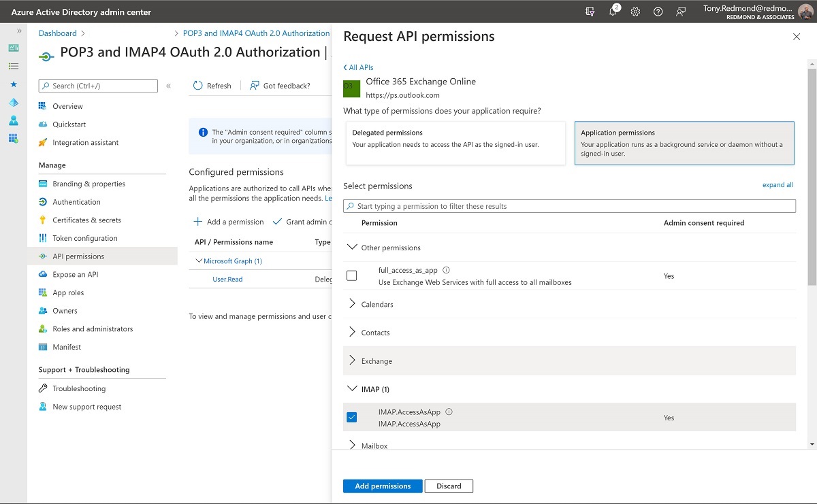This screenshot has height=504, width=817.
Task: Open the Favorites star icon
Action: coord(14,84)
